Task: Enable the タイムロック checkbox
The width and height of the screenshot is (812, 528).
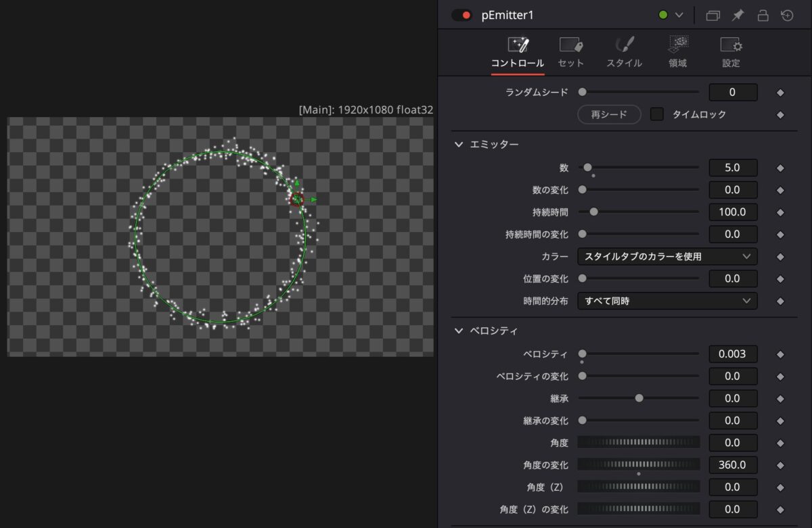Action: click(656, 114)
